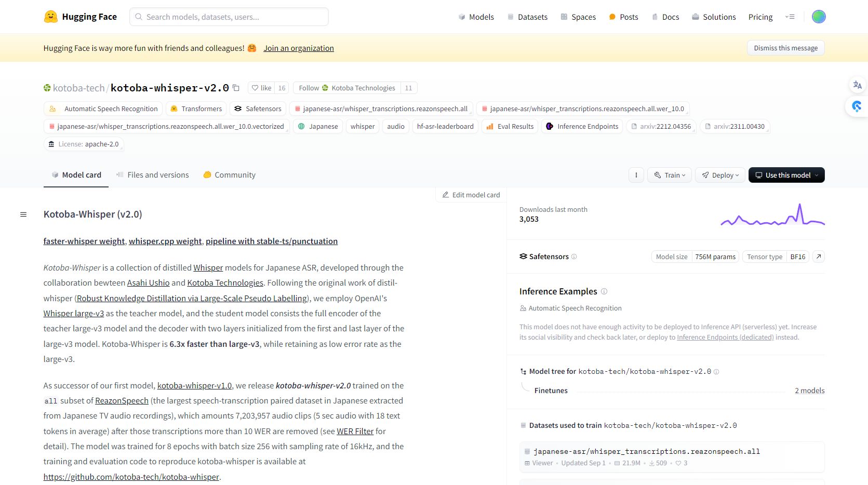Click the Hugging Face logo icon
This screenshot has width=868, height=485.
click(x=50, y=17)
